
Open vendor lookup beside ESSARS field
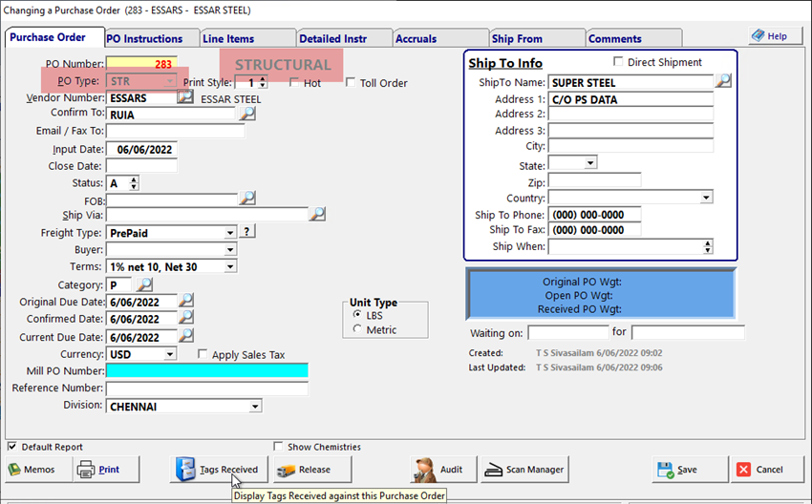tap(185, 96)
